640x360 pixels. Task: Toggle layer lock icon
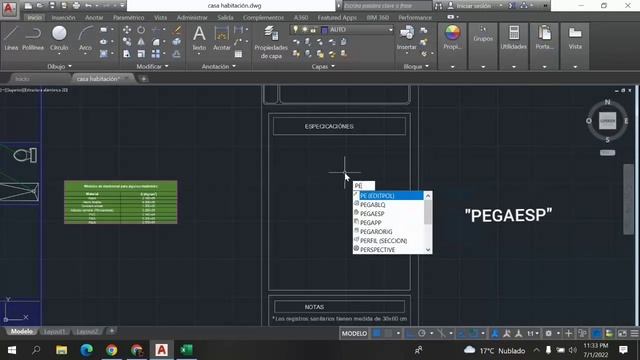(313, 29)
